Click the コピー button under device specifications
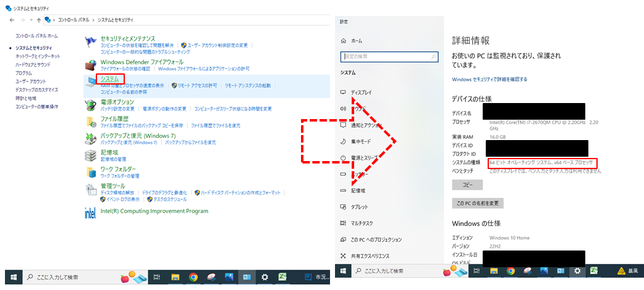The height and width of the screenshot is (290, 644). click(467, 185)
